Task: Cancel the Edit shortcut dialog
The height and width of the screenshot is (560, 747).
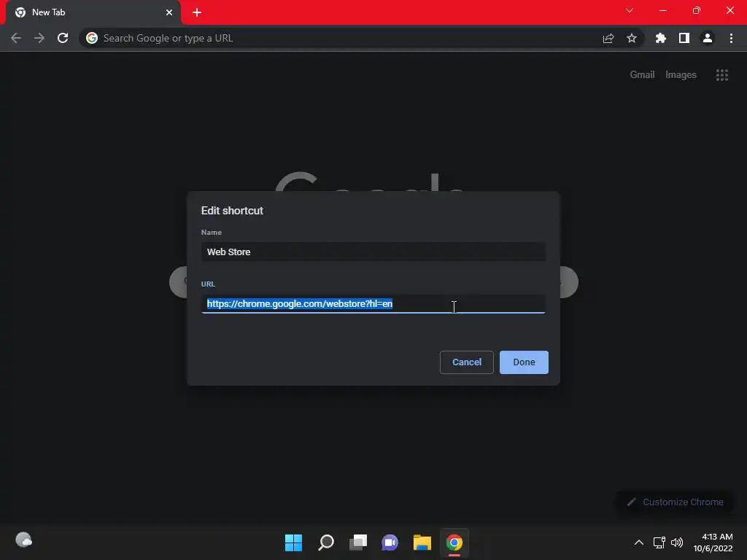Action: coord(466,362)
